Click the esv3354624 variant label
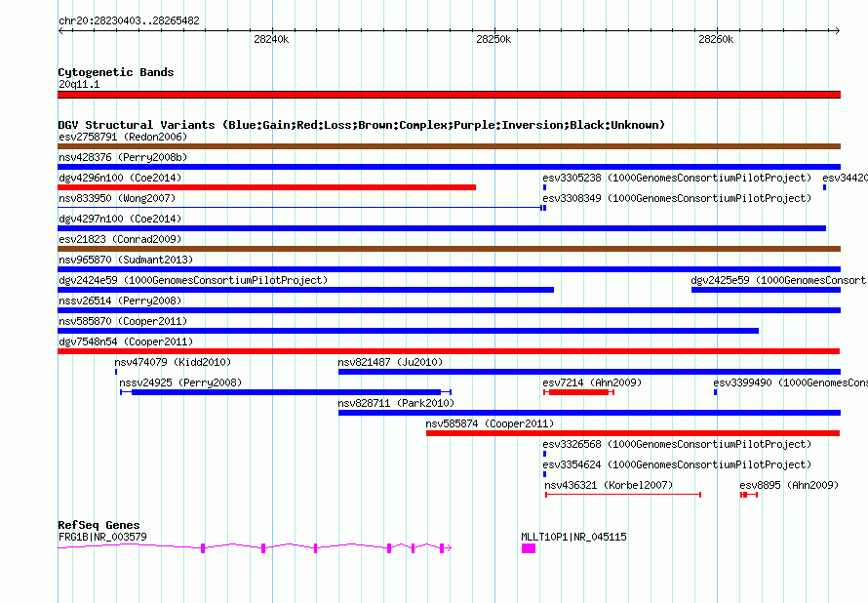Viewport: 868px width, 603px height. (x=677, y=464)
